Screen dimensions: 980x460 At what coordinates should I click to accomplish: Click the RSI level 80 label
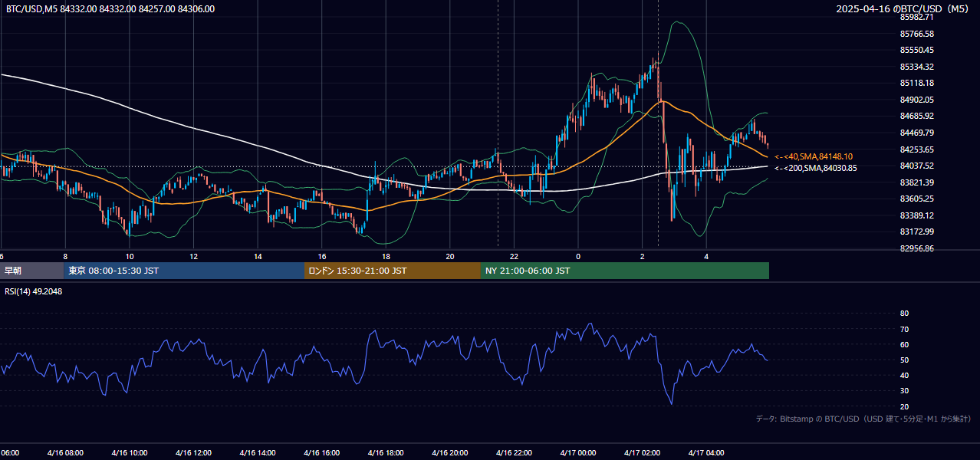[x=904, y=314]
